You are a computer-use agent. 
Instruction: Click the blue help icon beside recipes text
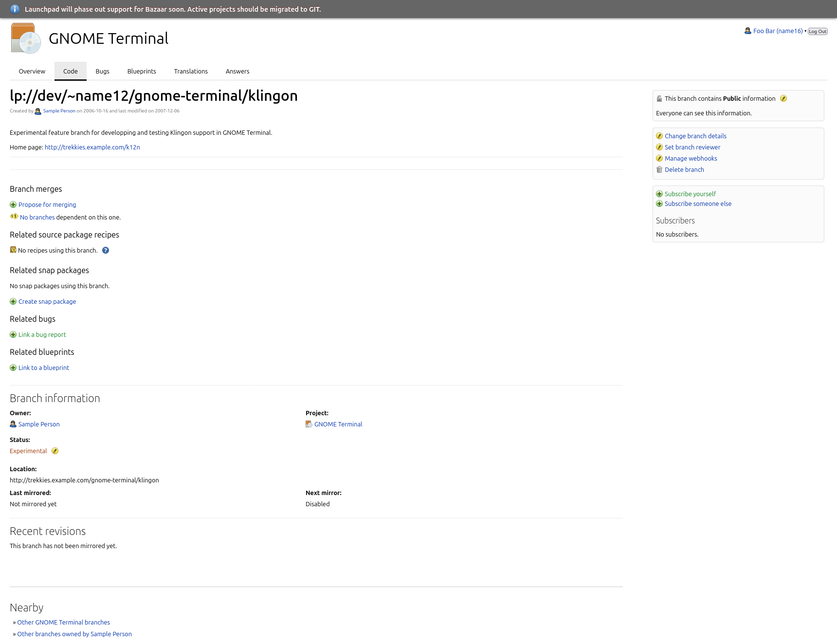pyautogui.click(x=106, y=251)
